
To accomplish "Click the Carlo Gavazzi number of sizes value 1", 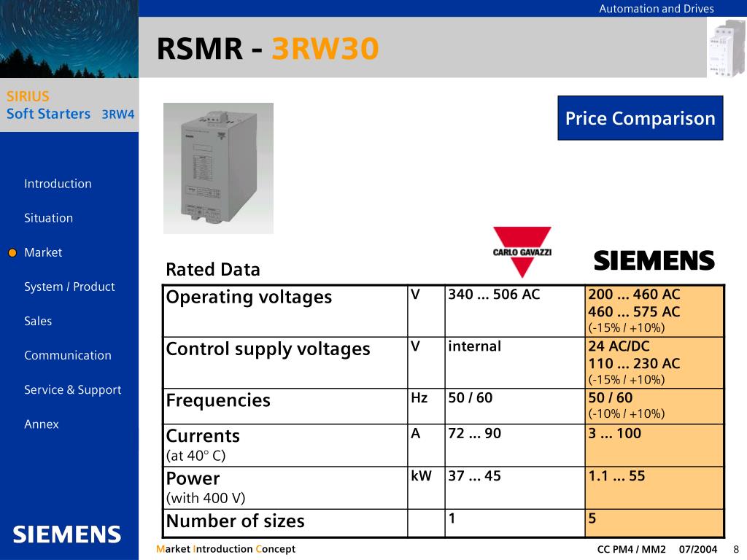I will pos(452,518).
